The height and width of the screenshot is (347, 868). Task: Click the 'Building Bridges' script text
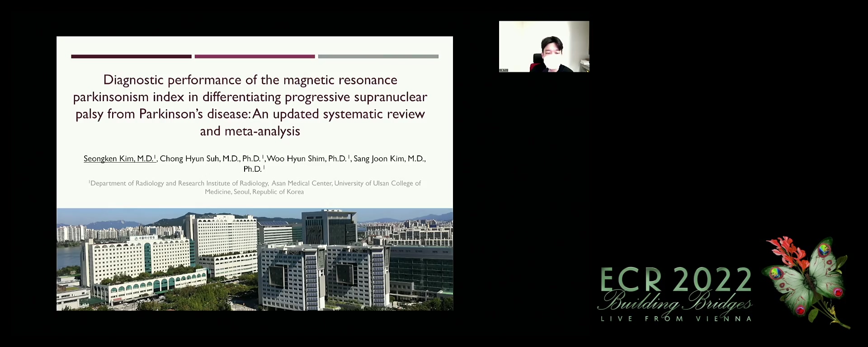click(675, 302)
